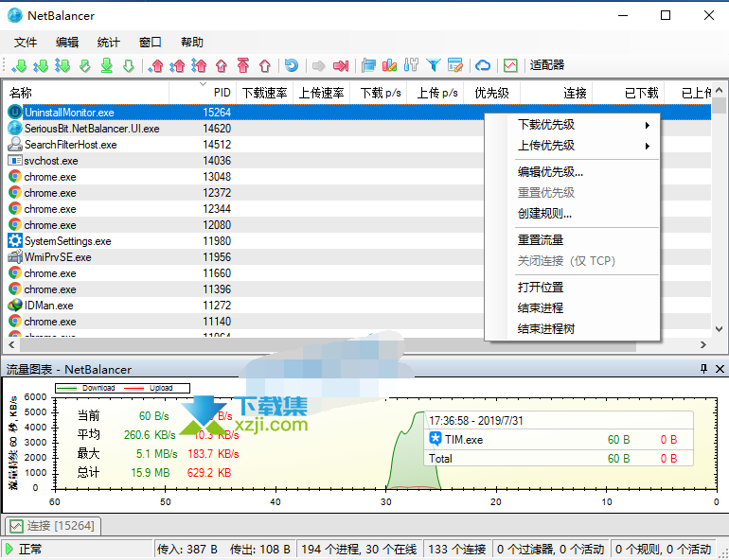
Task: Set normal upload priority (red arrow, two dots)
Action: (177, 65)
